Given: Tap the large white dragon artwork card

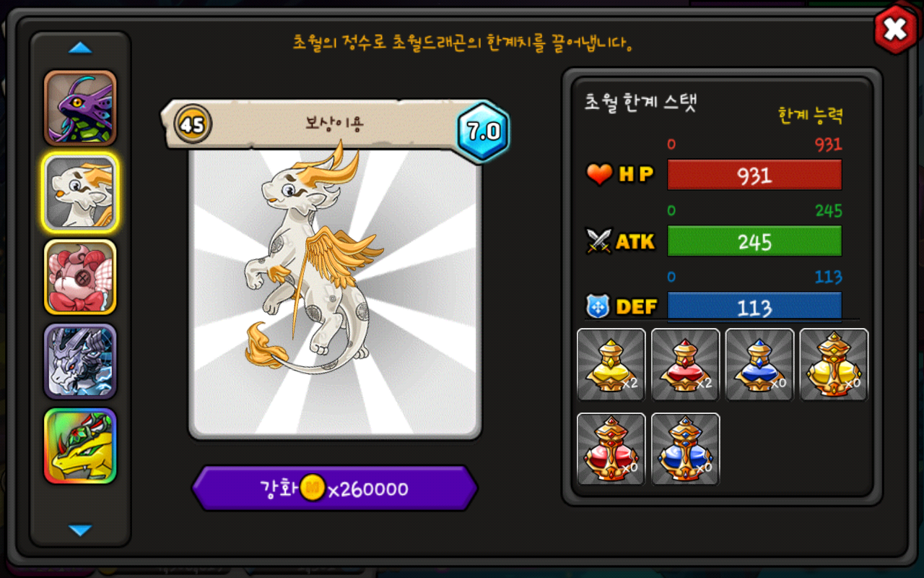Looking at the screenshot, I should [335, 291].
